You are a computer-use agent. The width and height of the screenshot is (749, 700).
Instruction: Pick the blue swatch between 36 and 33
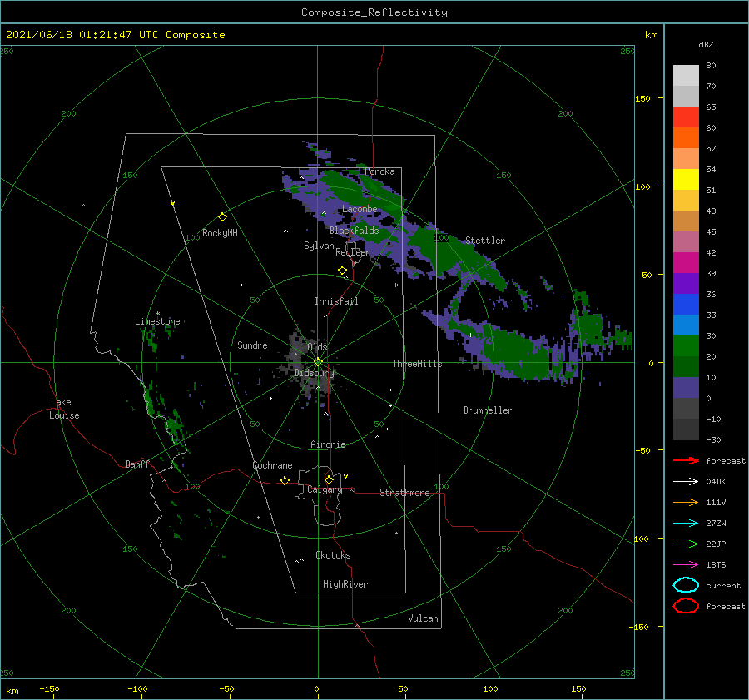pos(686,305)
